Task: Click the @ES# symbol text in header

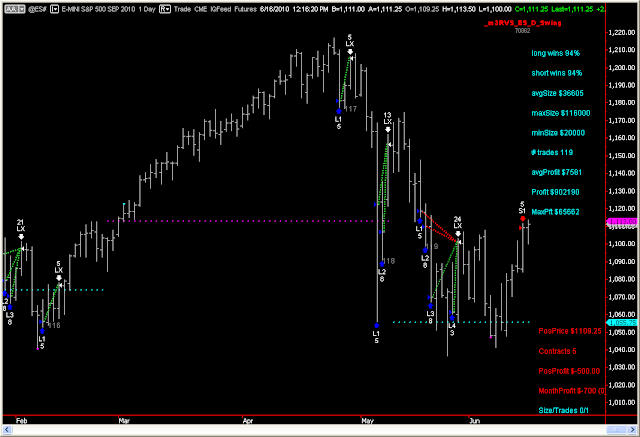Action: point(38,9)
